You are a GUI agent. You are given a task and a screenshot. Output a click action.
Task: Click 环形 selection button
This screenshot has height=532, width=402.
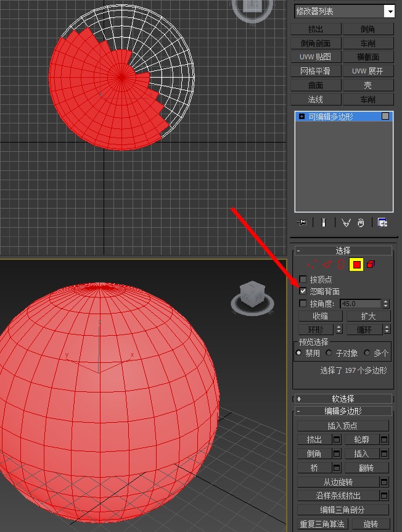pos(316,329)
